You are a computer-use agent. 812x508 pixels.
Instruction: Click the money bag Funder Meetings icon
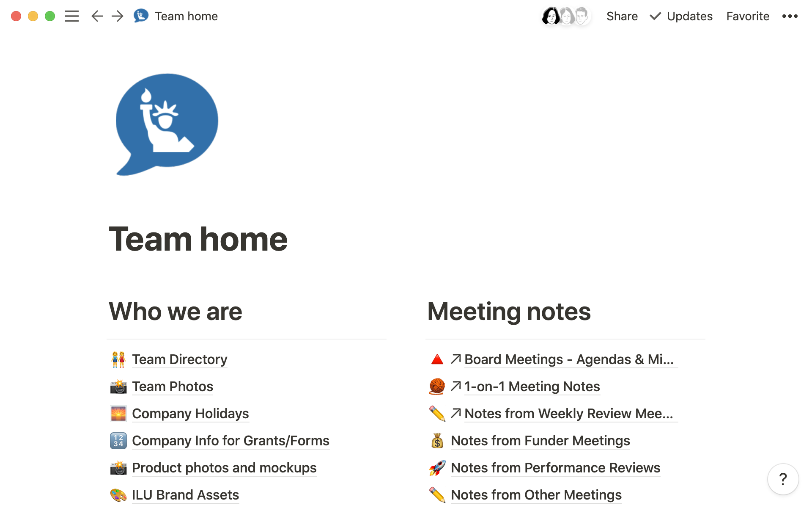[x=437, y=441]
